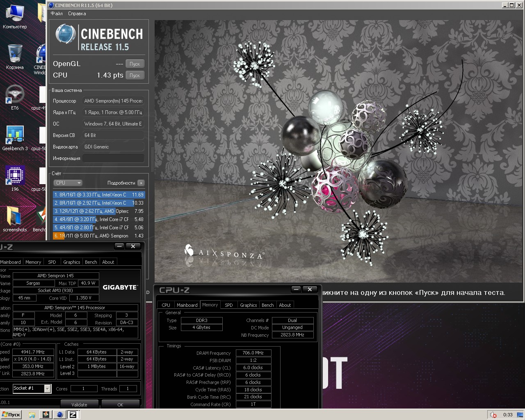Select the Memory tab in right CPU-Z

pos(210,305)
